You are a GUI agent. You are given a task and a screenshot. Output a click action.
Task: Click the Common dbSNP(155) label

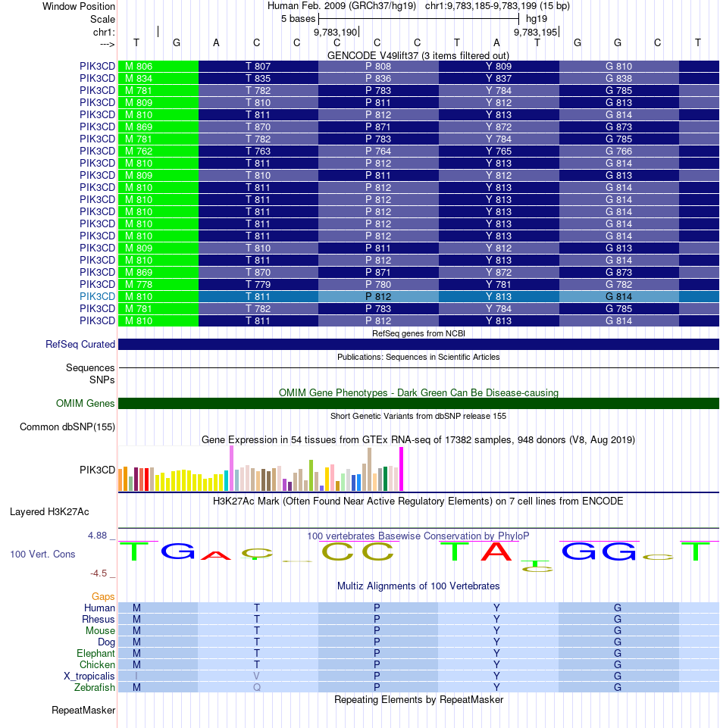(x=67, y=427)
